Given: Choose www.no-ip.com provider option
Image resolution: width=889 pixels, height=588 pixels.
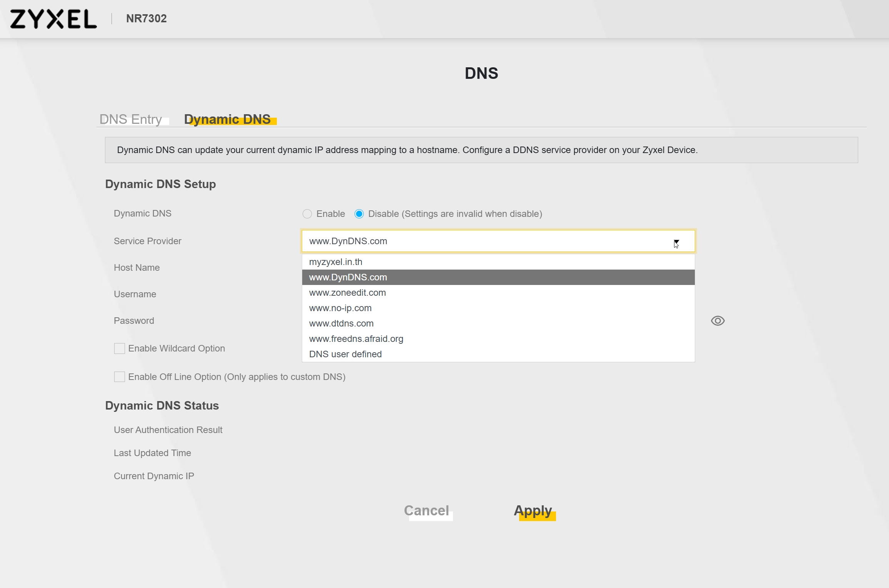Looking at the screenshot, I should [340, 308].
